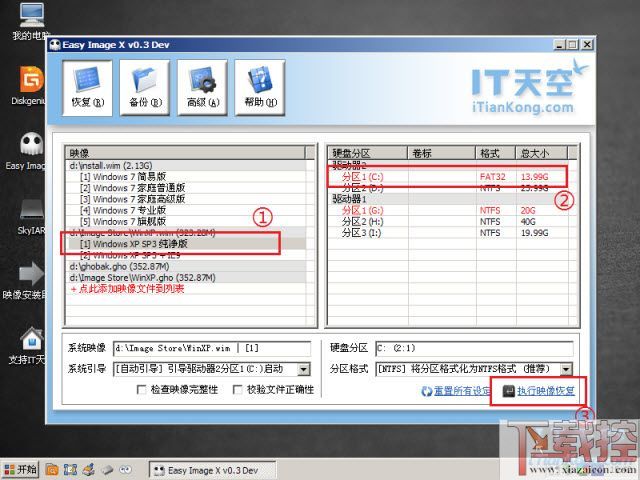Click the 总大小 column header

[542, 153]
